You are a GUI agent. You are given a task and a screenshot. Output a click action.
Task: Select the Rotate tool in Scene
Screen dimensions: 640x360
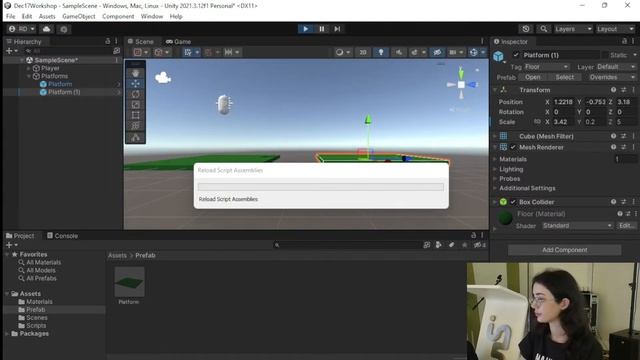(x=136, y=94)
